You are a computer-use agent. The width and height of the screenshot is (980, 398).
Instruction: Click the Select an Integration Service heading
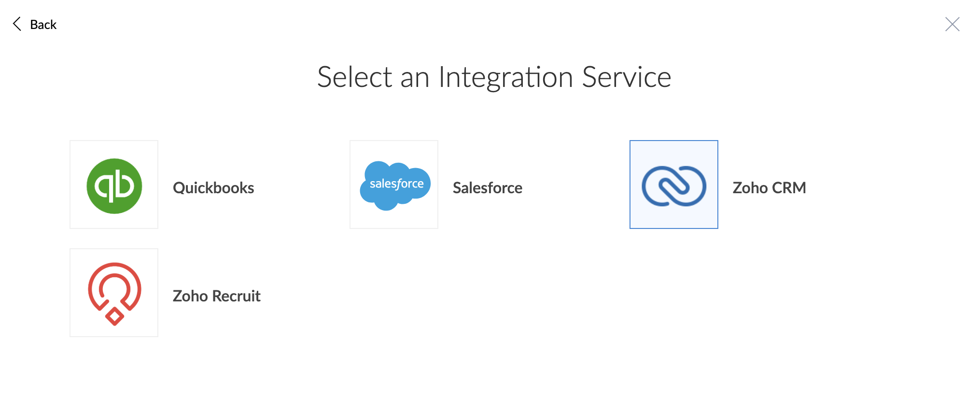[x=494, y=77]
